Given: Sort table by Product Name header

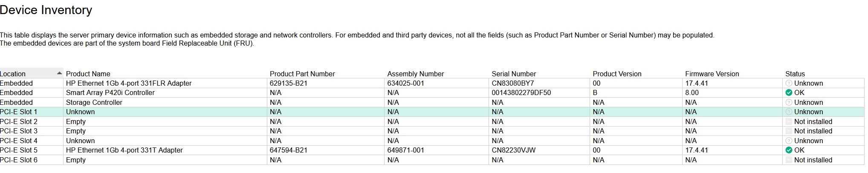Looking at the screenshot, I should tap(88, 74).
